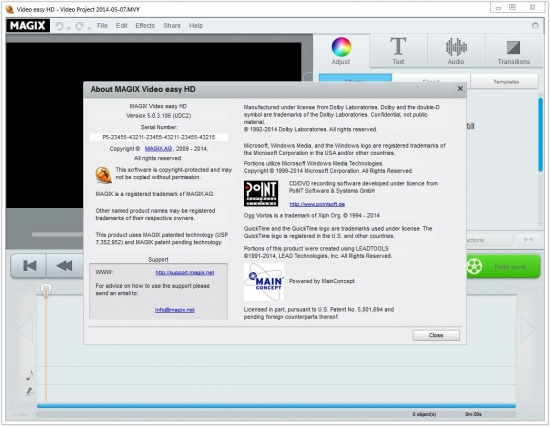Navigate timeline right with the arrow
The image size is (550, 427).
(x=528, y=329)
